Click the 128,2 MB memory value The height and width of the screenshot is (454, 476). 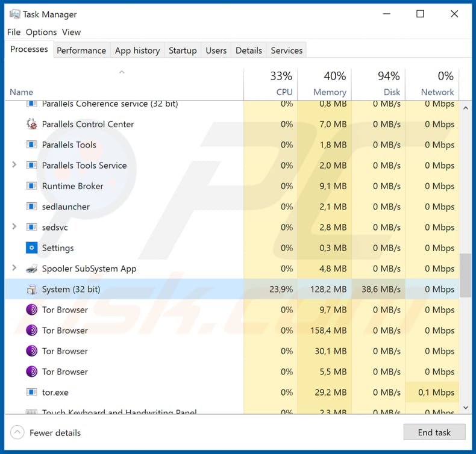[328, 289]
